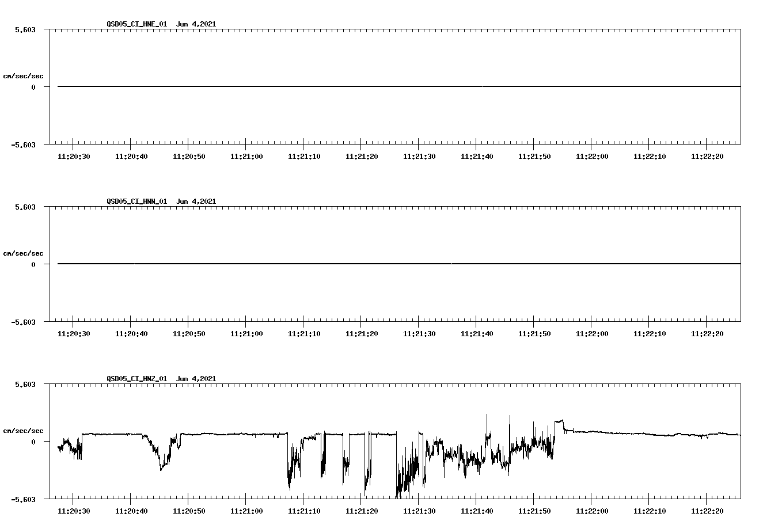Click 11:20:30 time label under HNZ plot

(x=74, y=511)
